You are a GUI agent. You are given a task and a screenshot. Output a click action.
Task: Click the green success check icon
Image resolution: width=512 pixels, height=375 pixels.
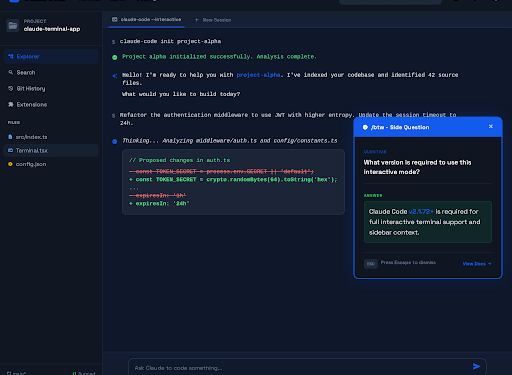[x=115, y=57]
